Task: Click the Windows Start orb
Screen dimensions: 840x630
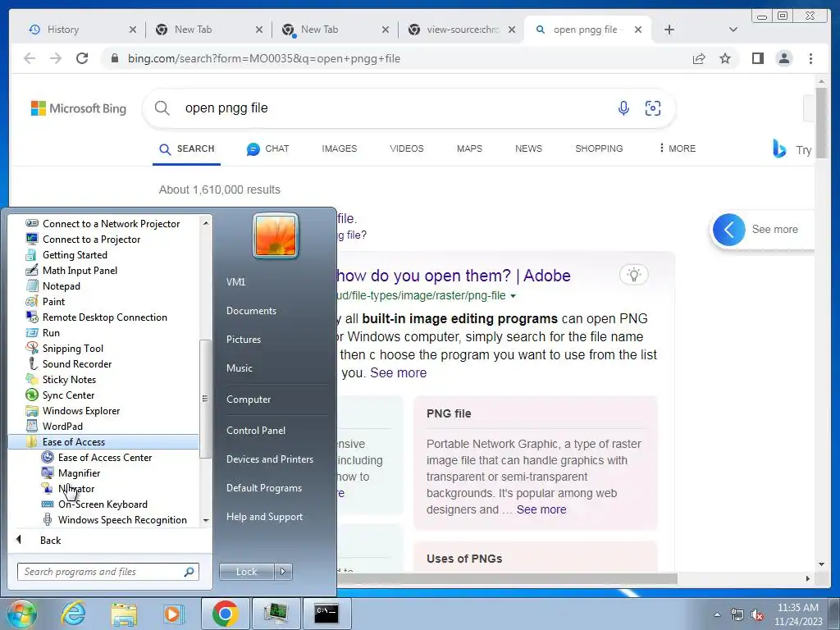Action: tap(21, 614)
